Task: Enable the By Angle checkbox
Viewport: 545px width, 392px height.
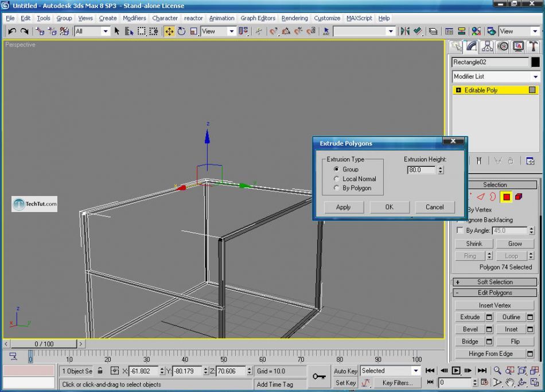Action: point(460,230)
